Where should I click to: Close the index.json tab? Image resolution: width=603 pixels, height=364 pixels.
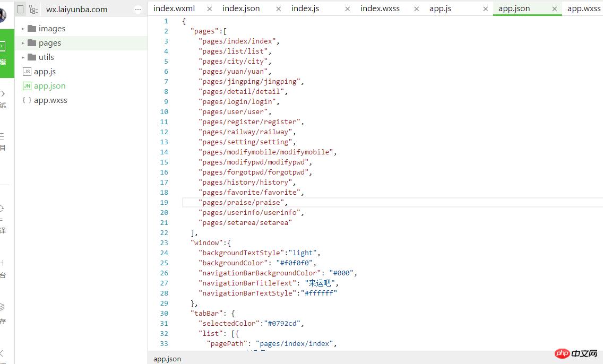coord(279,9)
